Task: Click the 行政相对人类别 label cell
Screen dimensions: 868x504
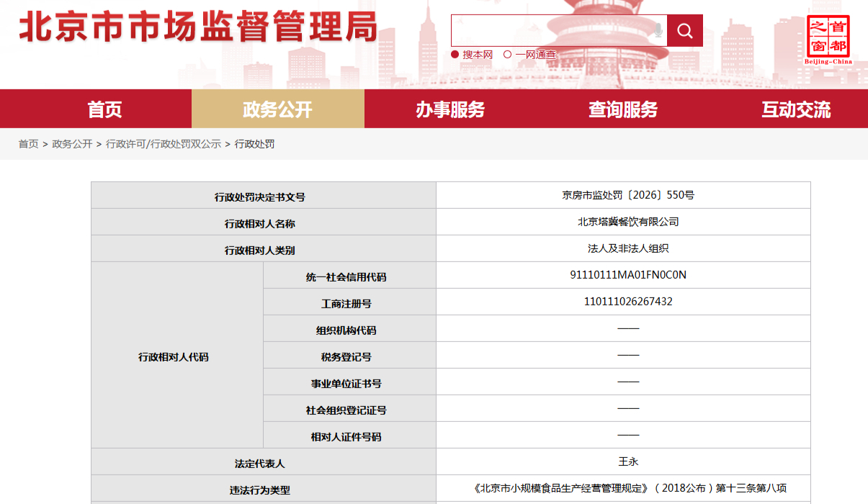Action: tap(264, 249)
